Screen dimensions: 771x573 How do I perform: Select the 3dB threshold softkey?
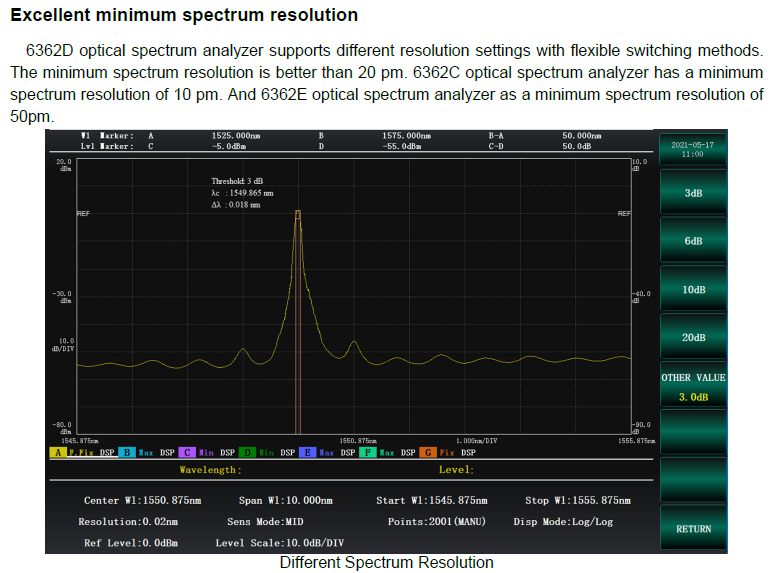click(693, 193)
